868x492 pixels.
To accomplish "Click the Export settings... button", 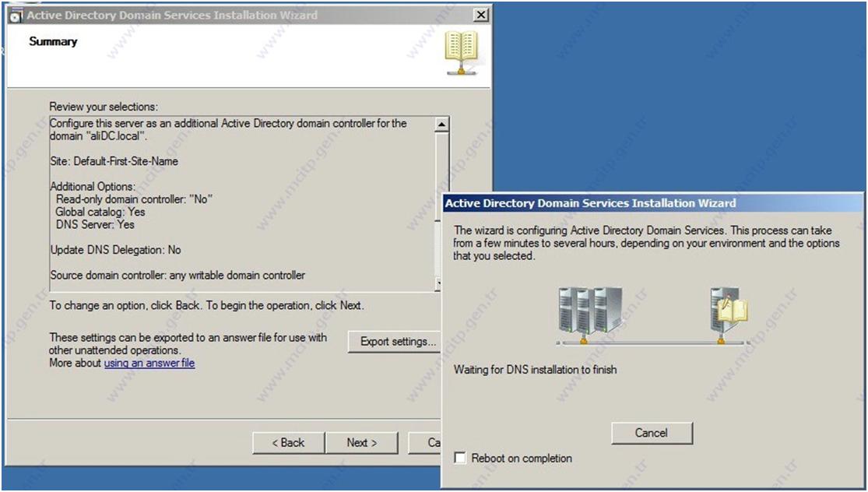I will pos(395,342).
